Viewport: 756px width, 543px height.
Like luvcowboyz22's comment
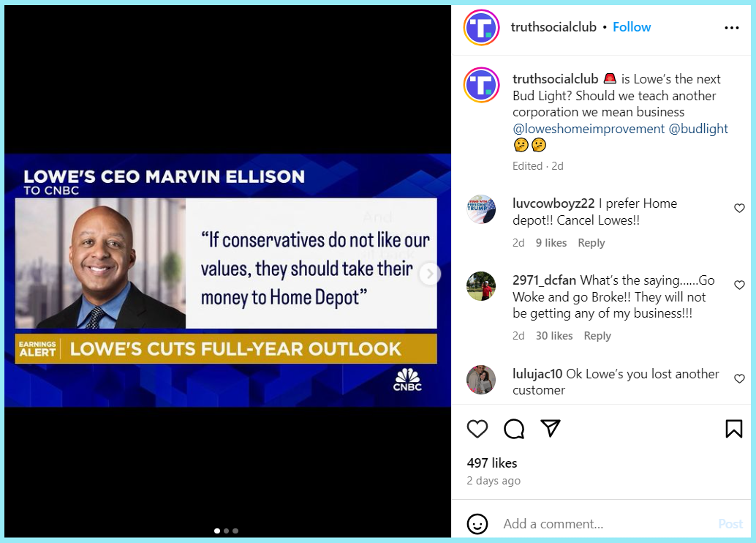coord(739,208)
